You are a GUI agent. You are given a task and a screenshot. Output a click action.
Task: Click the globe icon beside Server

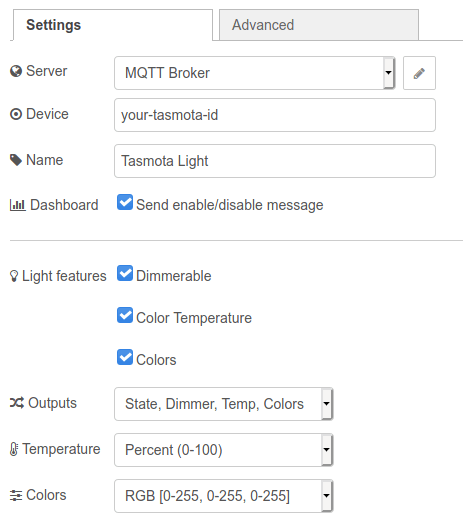[x=16, y=71]
